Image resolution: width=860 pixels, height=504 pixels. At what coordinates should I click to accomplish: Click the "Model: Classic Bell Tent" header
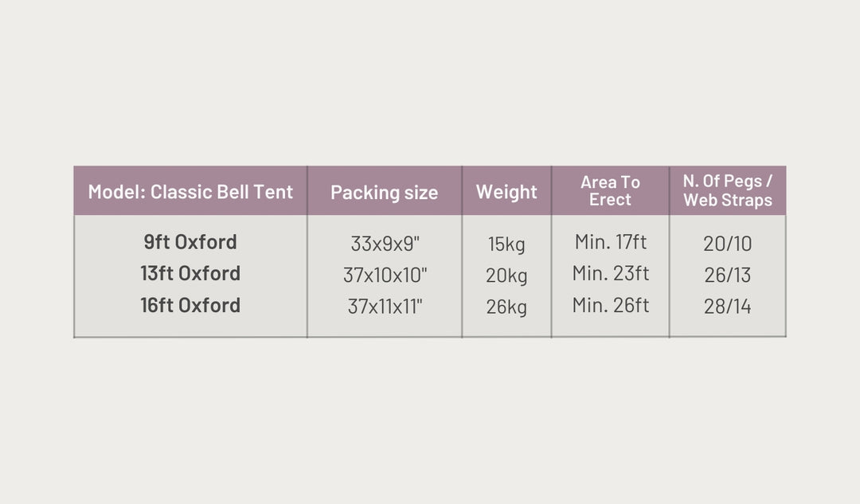190,192
